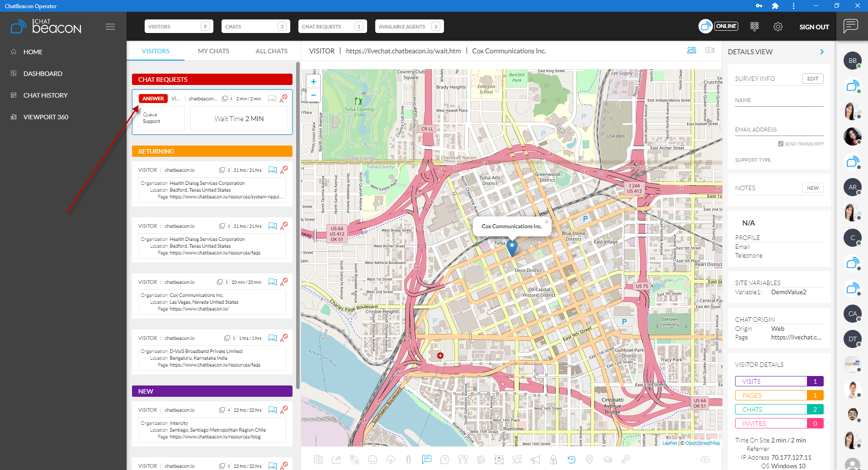The height and width of the screenshot is (470, 868).
Task: Click the green Chats count bar
Action: [x=779, y=409]
